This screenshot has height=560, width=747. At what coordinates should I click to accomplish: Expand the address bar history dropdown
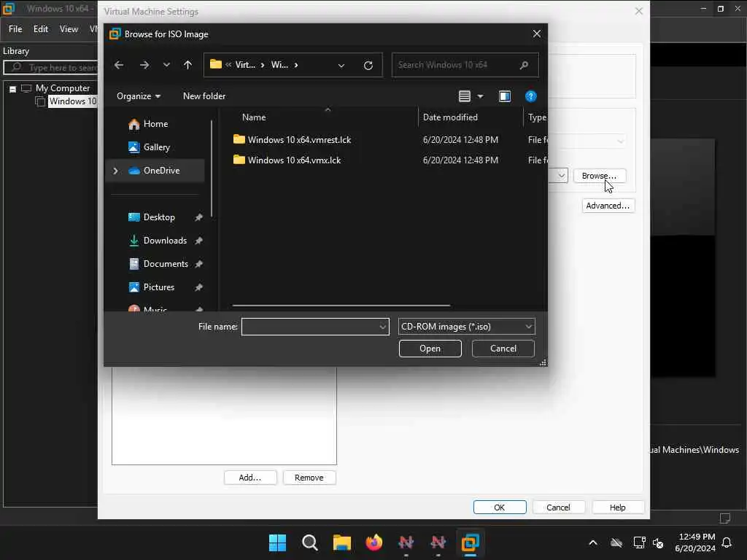point(341,65)
